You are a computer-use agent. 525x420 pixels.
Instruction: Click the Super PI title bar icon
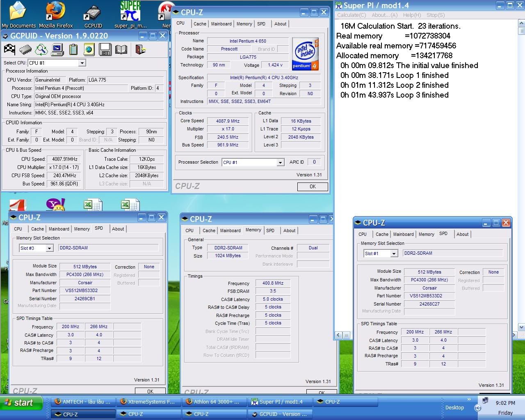coord(339,5)
